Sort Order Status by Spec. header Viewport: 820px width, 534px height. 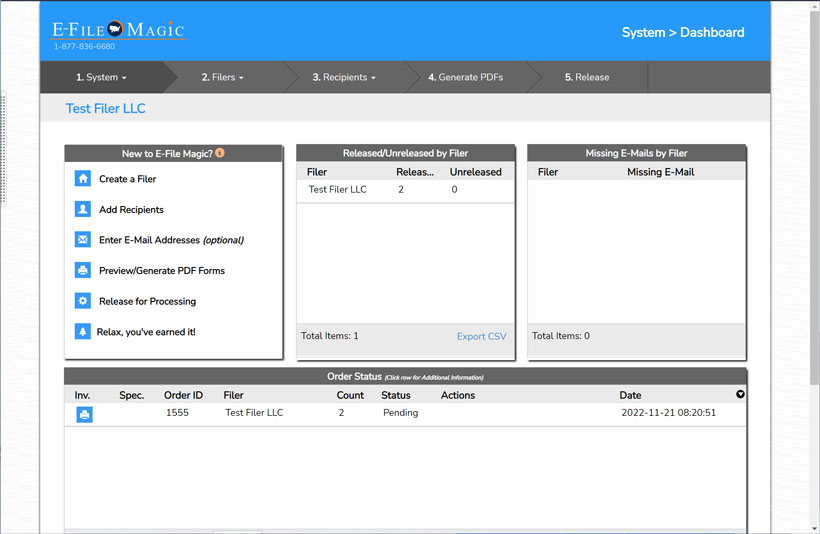pos(132,395)
